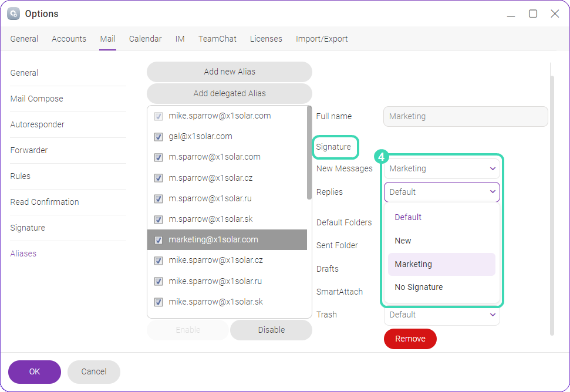Screen dimensions: 570x392
Task: Switch to the Import/Export tab
Action: coord(322,39)
